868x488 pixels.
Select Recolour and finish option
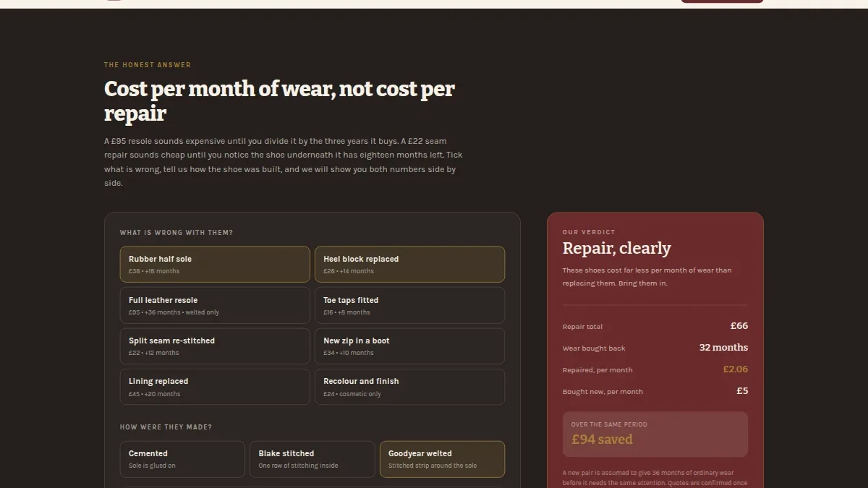coord(409,387)
